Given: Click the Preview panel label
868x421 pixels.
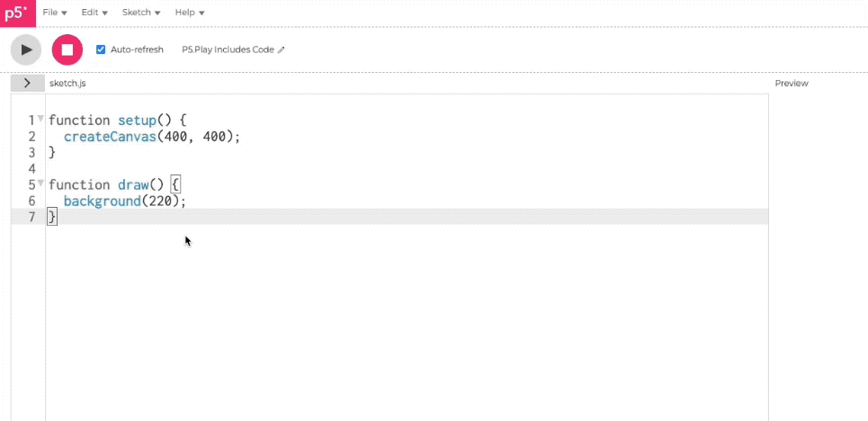Looking at the screenshot, I should (792, 84).
